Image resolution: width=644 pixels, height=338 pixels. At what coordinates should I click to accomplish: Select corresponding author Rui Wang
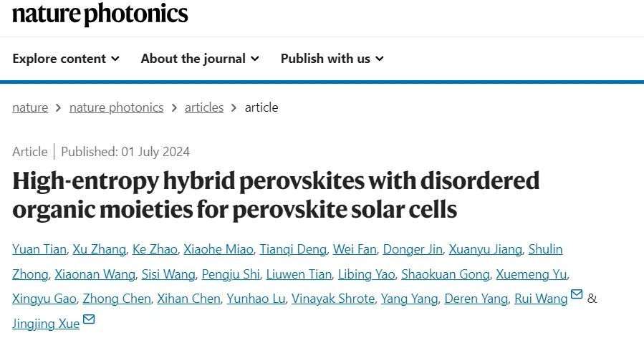coord(541,299)
